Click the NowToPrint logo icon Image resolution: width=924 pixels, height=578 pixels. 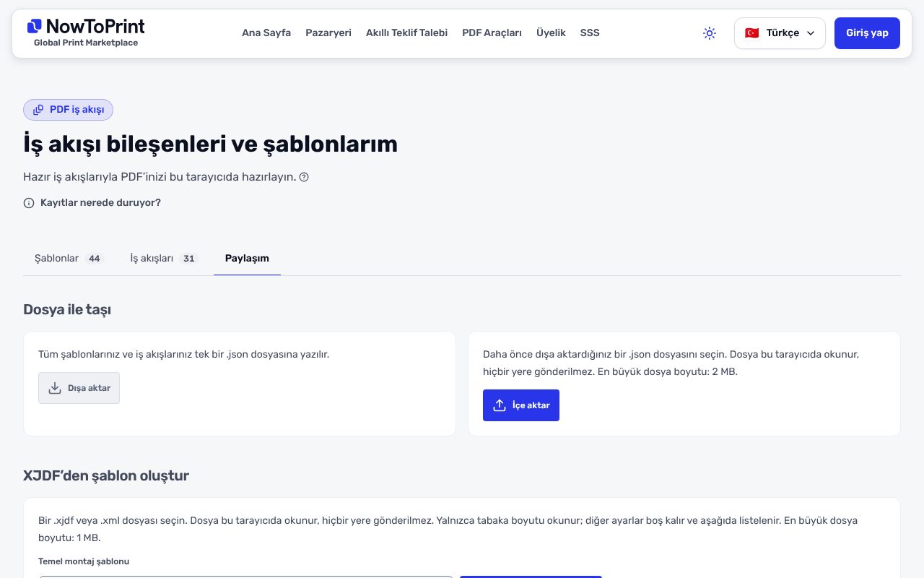[35, 27]
